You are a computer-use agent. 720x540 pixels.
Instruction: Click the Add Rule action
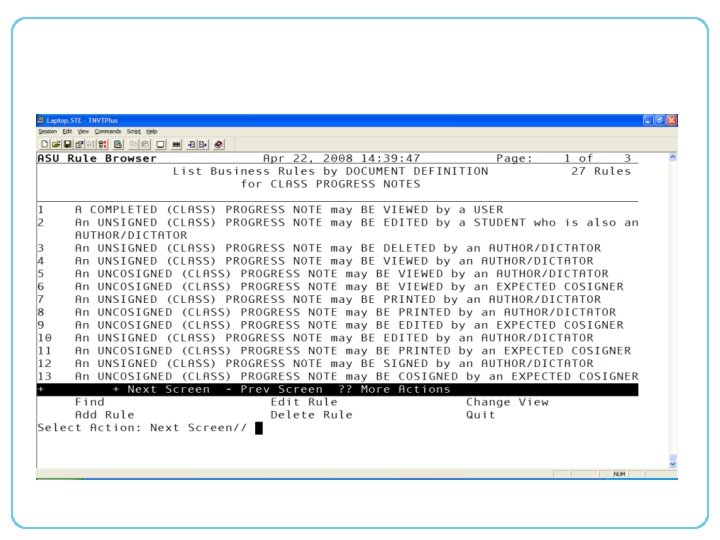[x=105, y=415]
